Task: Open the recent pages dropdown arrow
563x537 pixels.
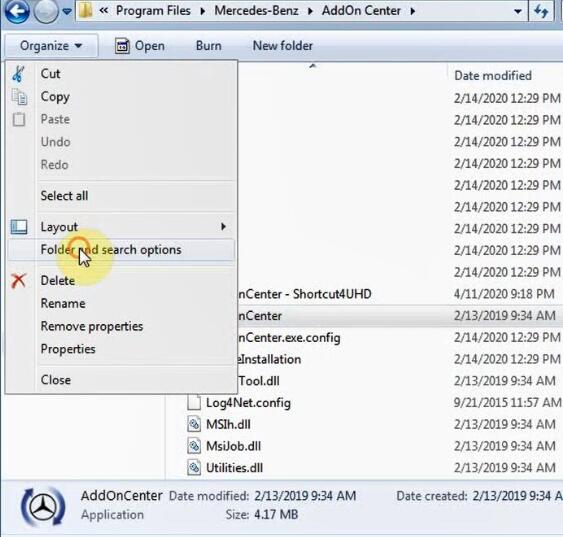Action: [x=67, y=11]
